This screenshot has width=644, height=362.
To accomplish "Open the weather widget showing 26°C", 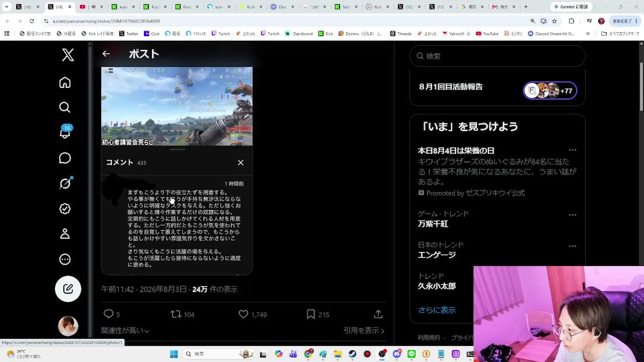I will (23, 354).
